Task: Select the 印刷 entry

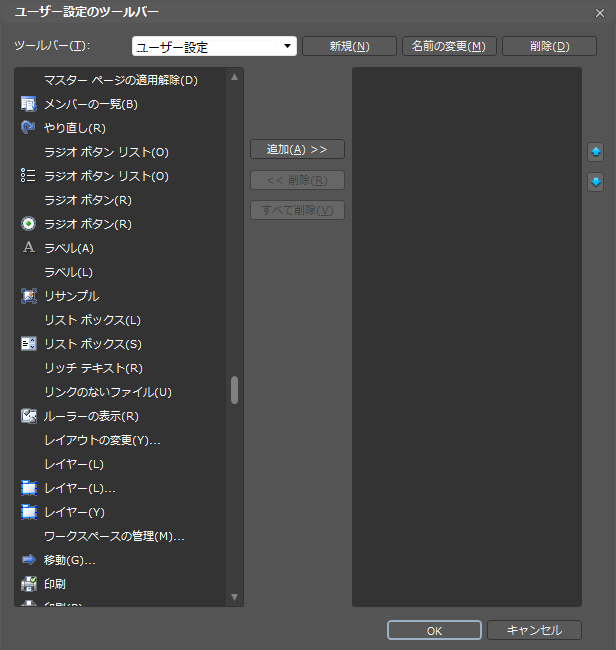Action: tap(121, 584)
